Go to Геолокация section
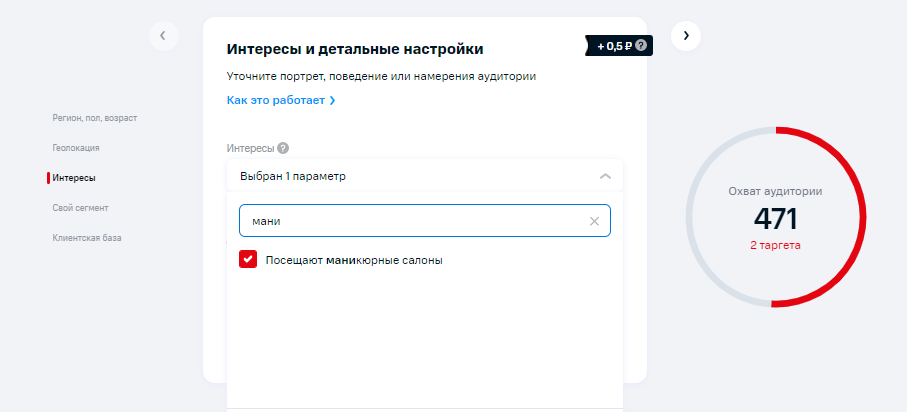907x412 pixels. click(x=76, y=148)
